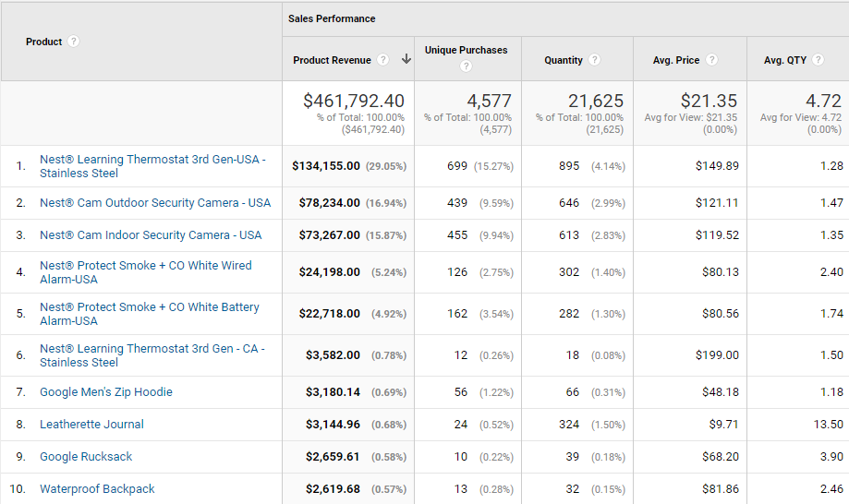Sort table by Unique Purchases column

pos(467,50)
